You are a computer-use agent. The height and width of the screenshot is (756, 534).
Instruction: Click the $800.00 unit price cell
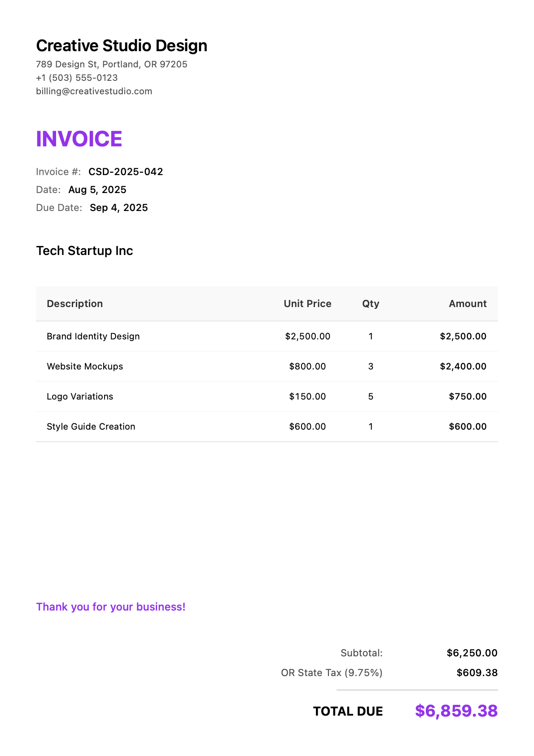click(x=308, y=366)
